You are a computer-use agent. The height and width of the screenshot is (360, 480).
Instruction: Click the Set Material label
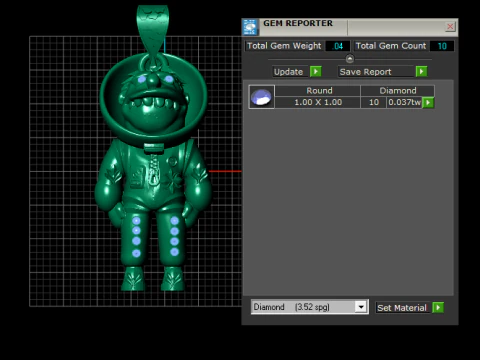point(402,308)
